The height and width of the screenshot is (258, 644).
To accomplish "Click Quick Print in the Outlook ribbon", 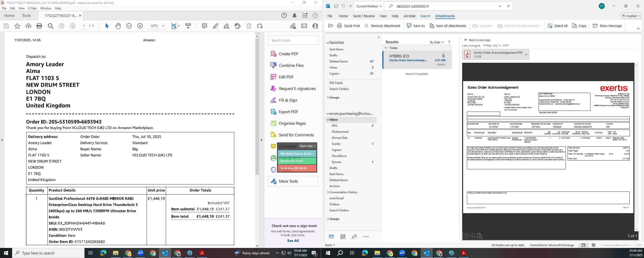I will 348,26.
